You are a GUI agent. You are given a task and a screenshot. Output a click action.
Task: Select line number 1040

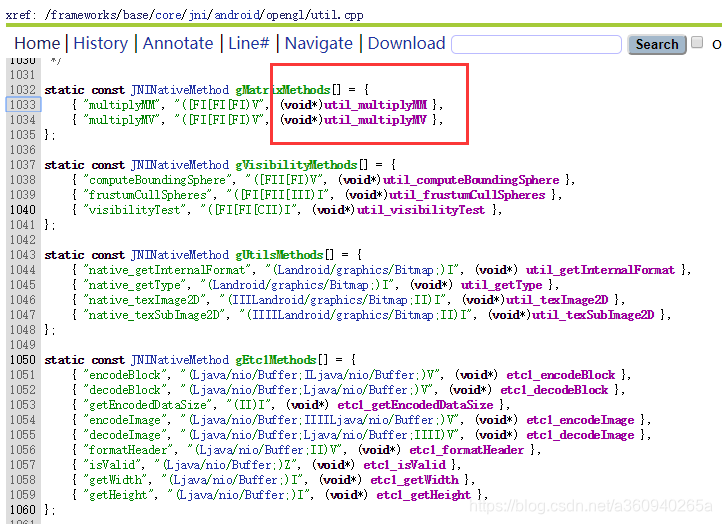coord(23,210)
